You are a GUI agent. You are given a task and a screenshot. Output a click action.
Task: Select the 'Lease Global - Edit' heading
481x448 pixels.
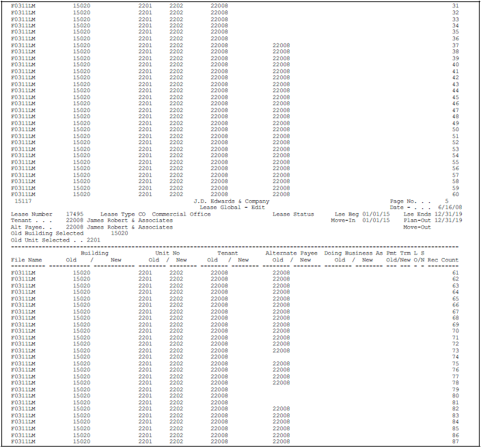(x=232, y=208)
